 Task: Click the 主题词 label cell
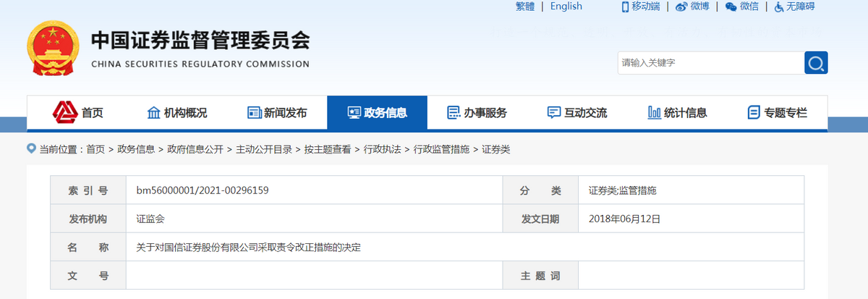540,276
